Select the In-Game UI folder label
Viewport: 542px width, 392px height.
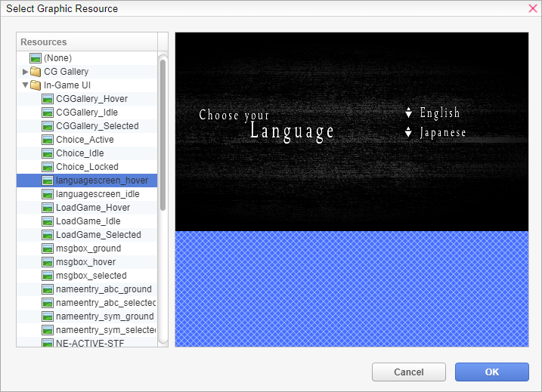[67, 85]
